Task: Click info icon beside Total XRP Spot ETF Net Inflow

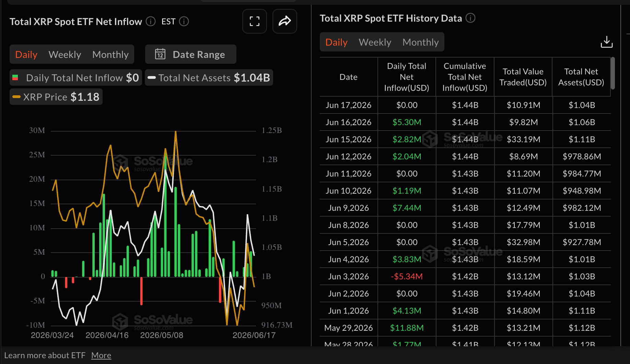Action: pos(151,21)
